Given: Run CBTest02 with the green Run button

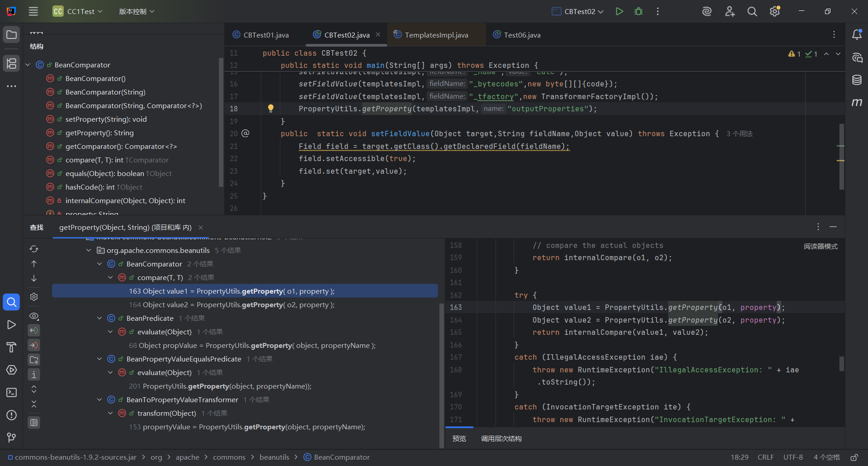Looking at the screenshot, I should tap(619, 11).
